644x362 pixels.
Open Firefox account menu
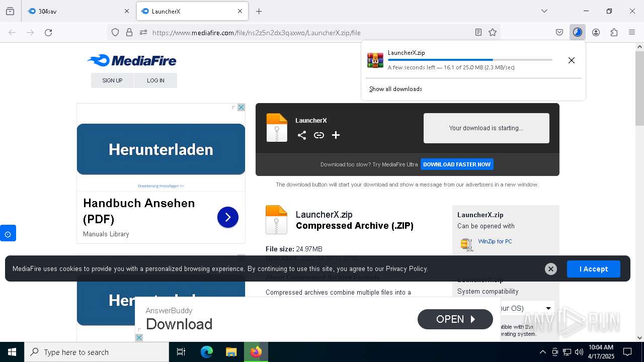coord(596,32)
